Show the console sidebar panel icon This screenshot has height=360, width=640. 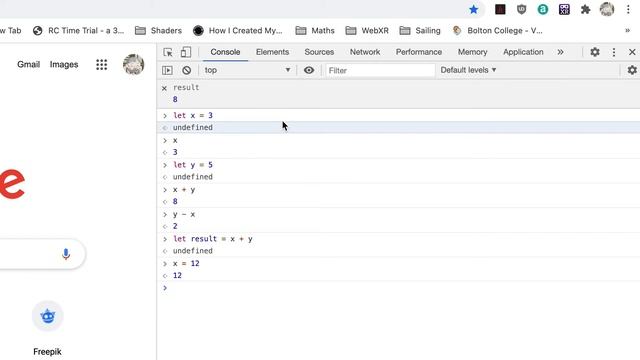[167, 70]
